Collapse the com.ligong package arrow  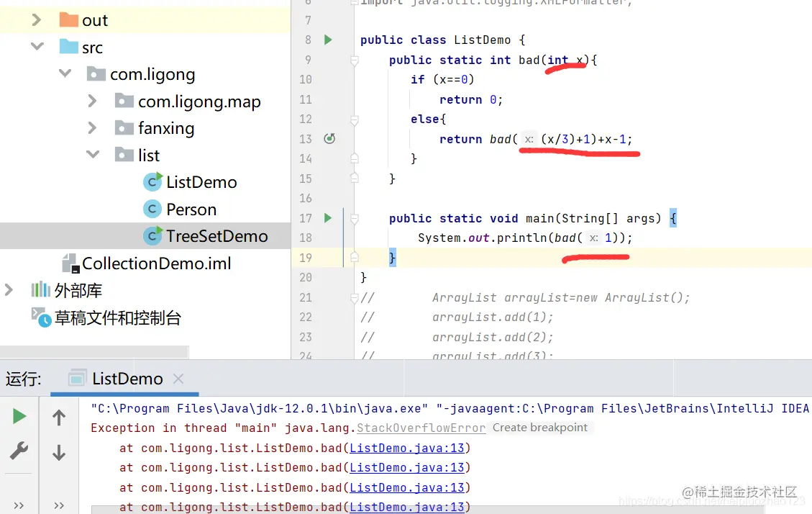click(x=65, y=73)
